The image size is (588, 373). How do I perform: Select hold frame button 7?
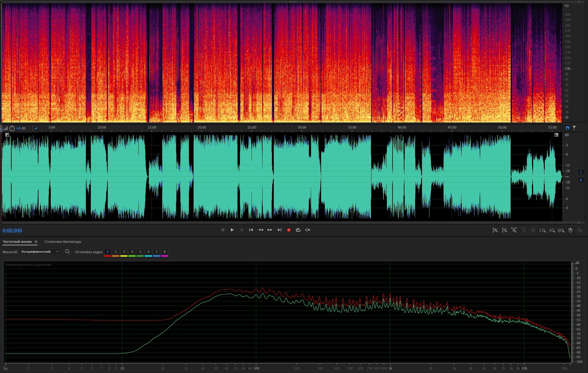click(156, 252)
